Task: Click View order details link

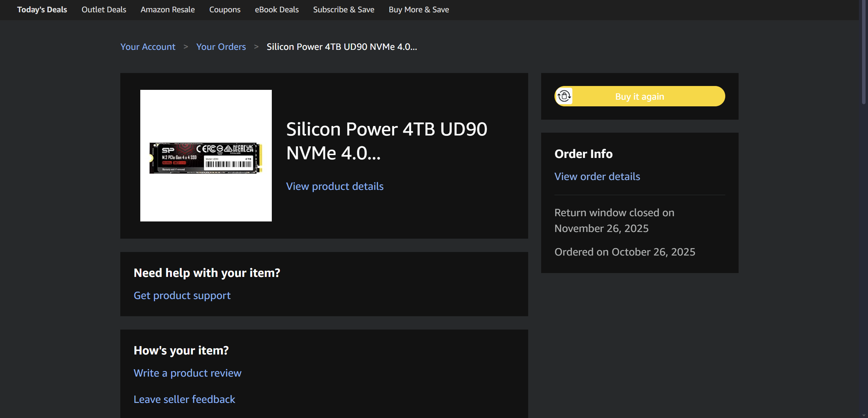Action: (597, 176)
